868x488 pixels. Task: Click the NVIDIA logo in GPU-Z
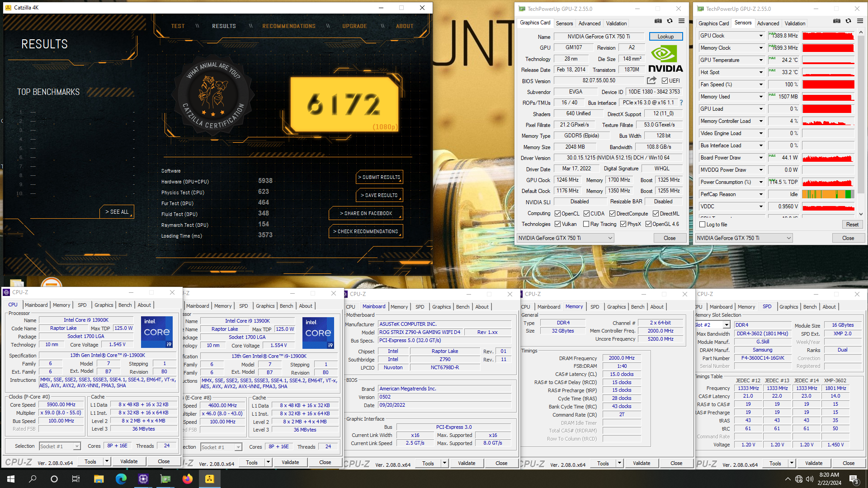(x=665, y=59)
